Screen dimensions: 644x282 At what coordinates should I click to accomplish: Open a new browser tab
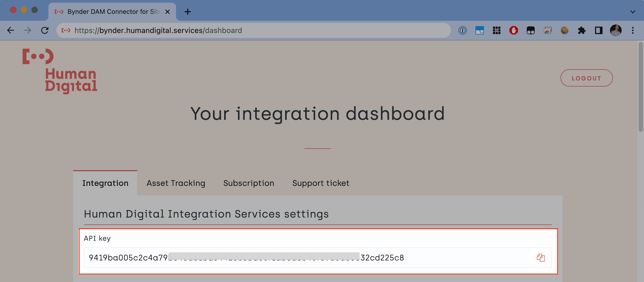188,12
